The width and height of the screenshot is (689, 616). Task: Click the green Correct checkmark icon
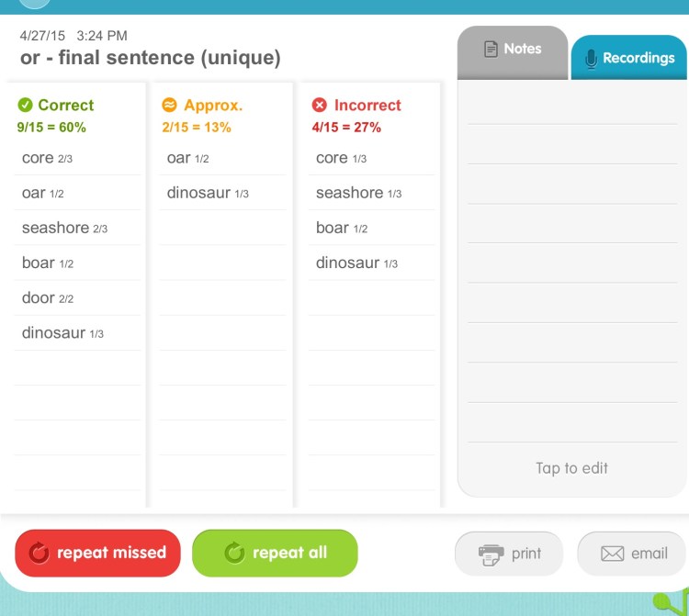tap(26, 105)
